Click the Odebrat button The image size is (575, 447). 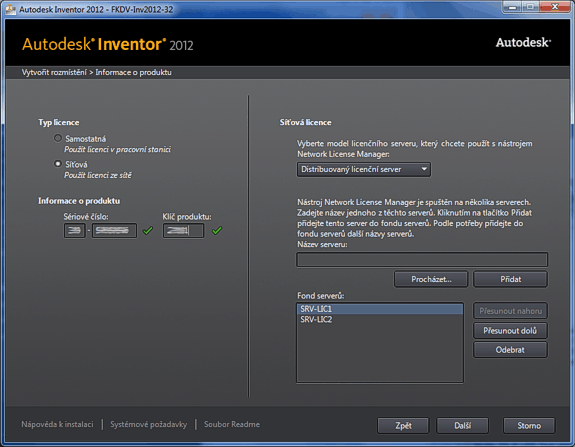point(510,350)
